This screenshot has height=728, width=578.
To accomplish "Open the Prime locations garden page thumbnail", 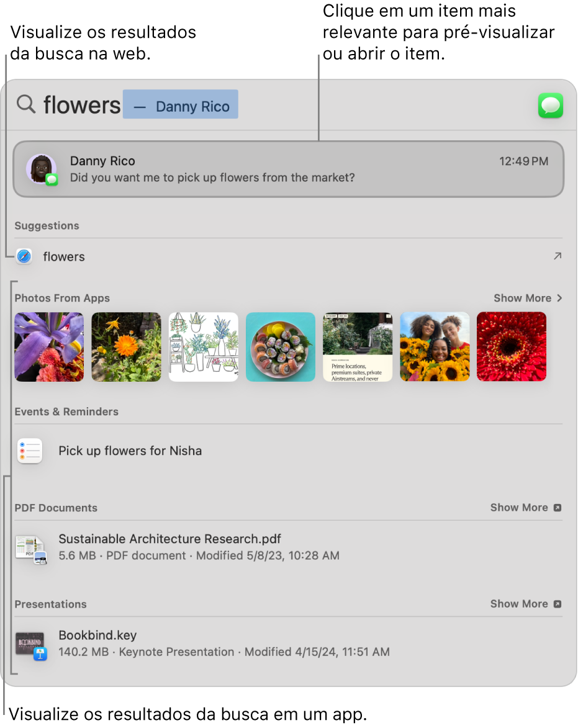I will pyautogui.click(x=358, y=347).
